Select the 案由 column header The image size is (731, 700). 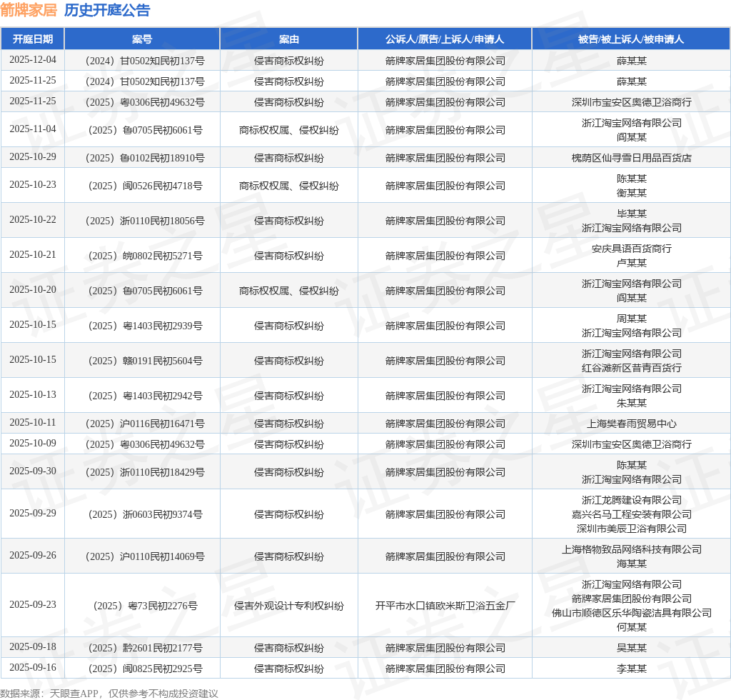click(x=289, y=39)
